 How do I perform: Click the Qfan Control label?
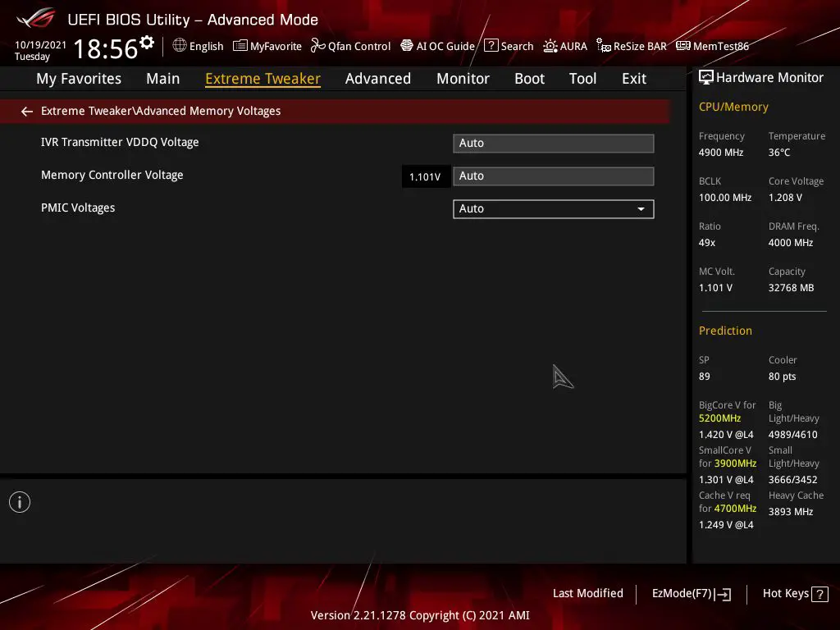(x=359, y=46)
